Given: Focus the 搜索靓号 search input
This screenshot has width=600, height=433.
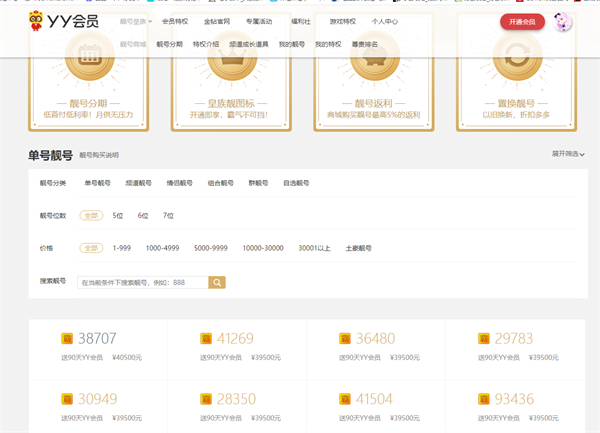Looking at the screenshot, I should pos(143,282).
